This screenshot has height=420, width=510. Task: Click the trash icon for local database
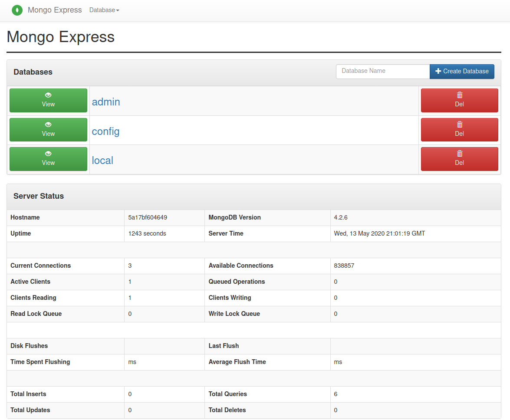(460, 154)
